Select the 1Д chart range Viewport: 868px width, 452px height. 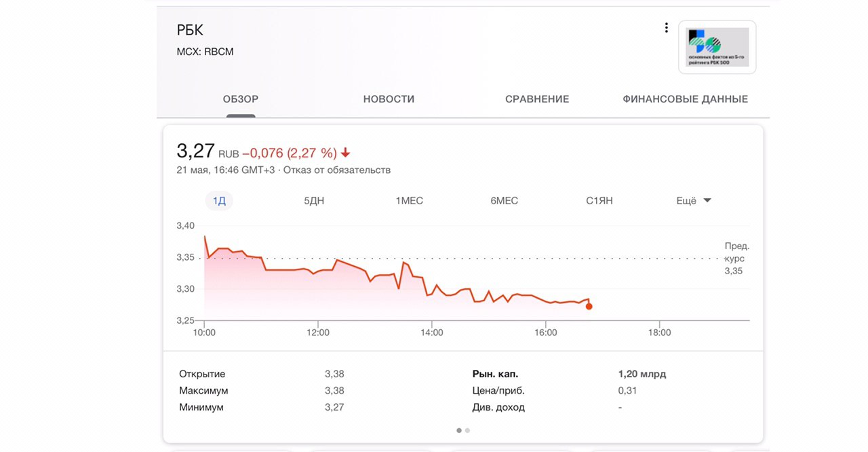pos(219,201)
